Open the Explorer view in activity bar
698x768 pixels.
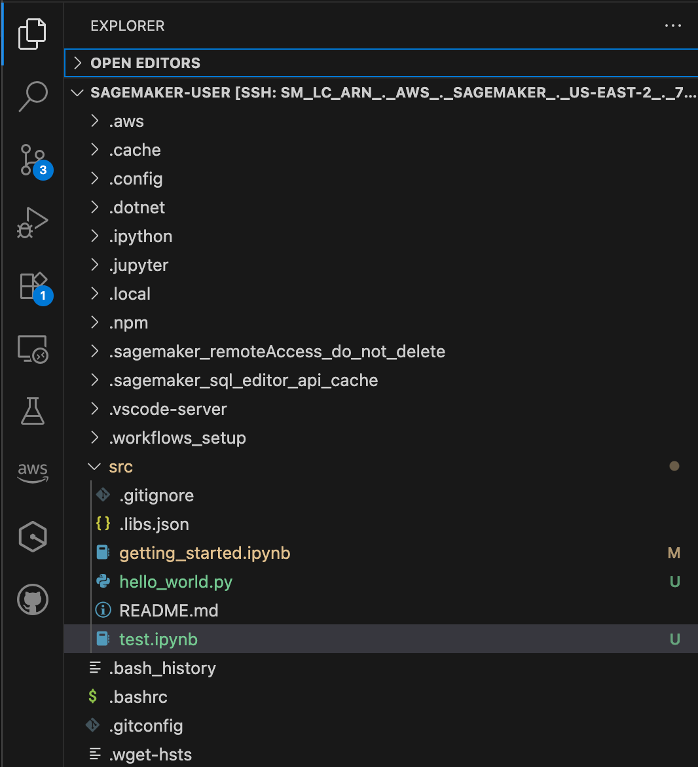pyautogui.click(x=32, y=33)
